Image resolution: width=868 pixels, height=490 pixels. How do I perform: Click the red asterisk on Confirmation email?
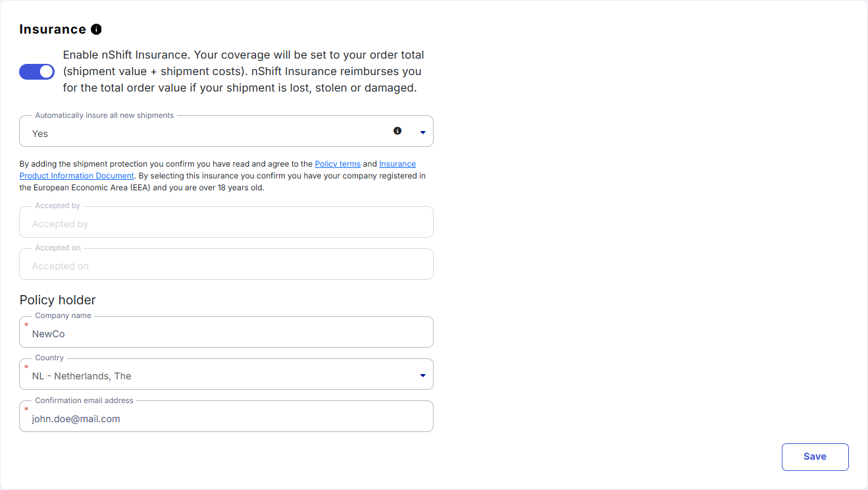pyautogui.click(x=26, y=410)
